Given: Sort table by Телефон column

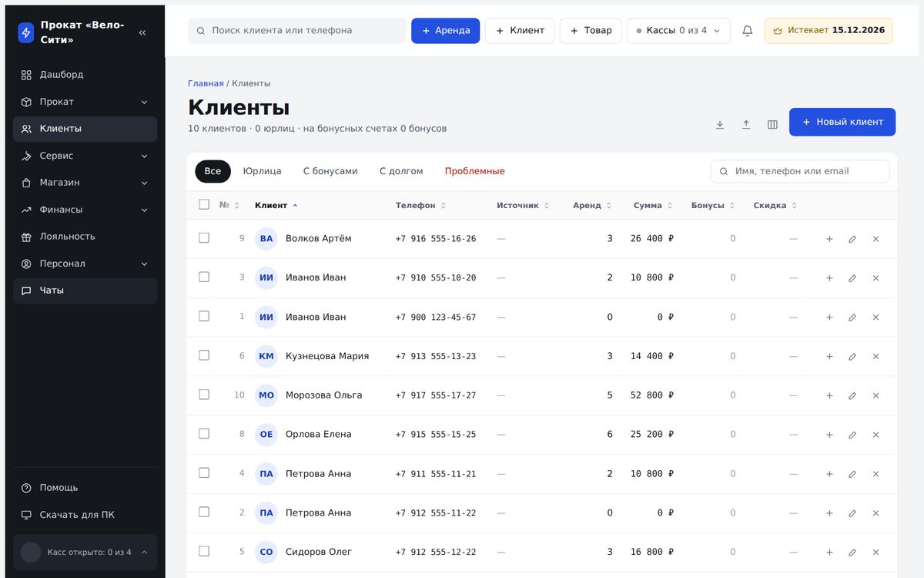Looking at the screenshot, I should pyautogui.click(x=420, y=206).
